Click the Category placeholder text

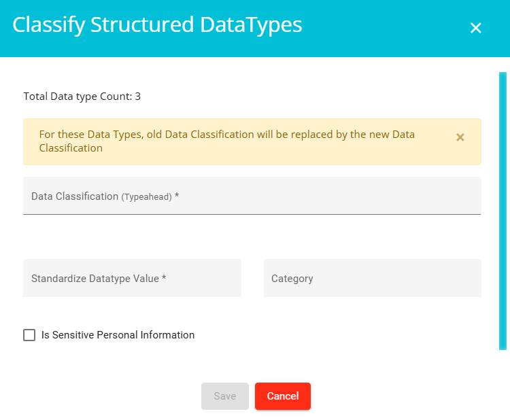tap(292, 279)
